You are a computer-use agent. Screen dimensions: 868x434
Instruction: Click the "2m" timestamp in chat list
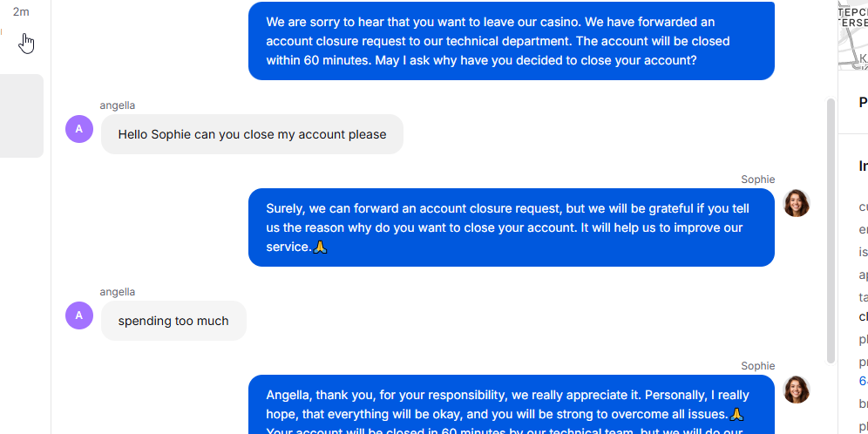[21, 11]
